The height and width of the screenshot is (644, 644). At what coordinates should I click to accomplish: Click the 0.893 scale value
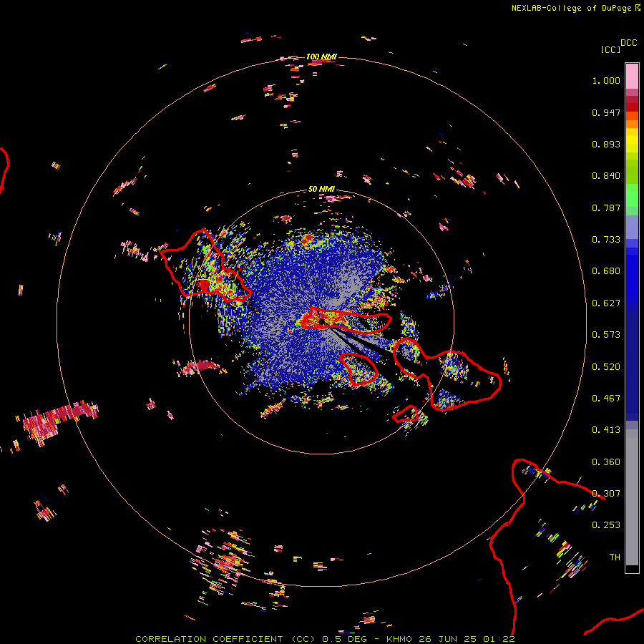coord(606,144)
